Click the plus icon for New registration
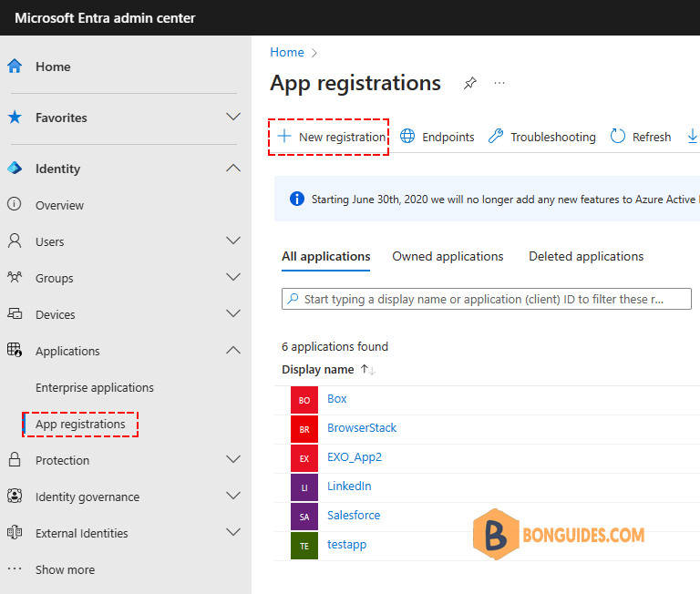Screen dimensions: 700x594 pyautogui.click(x=284, y=136)
